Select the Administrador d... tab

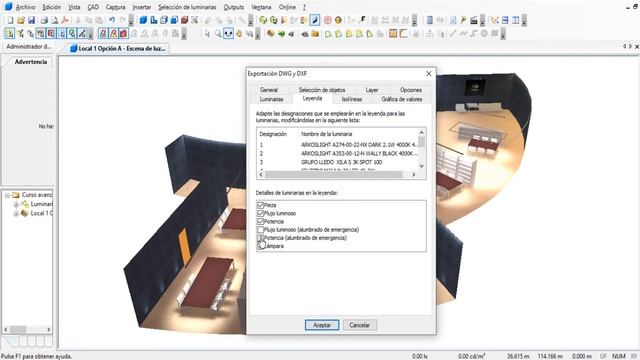[x=29, y=47]
